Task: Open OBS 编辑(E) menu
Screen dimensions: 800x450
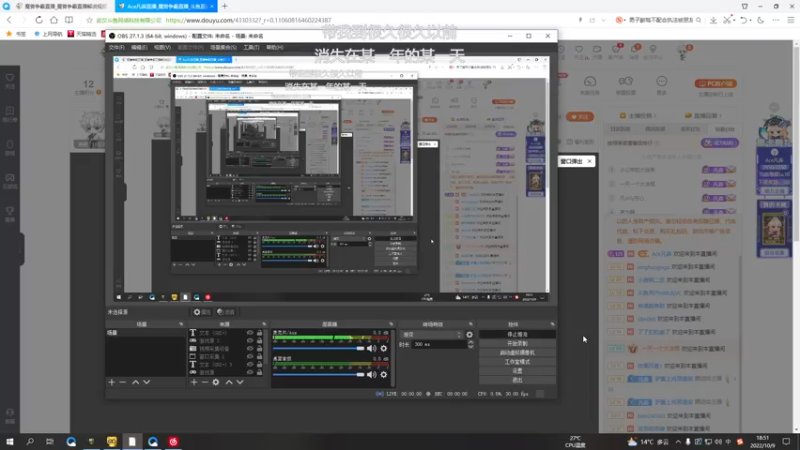Action: 139,47
